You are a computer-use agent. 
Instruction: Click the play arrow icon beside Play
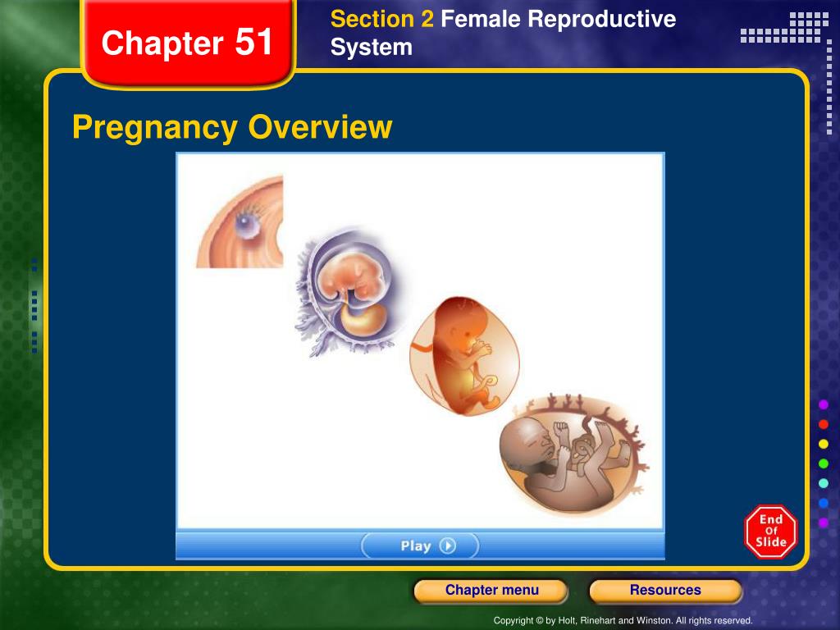tap(448, 546)
